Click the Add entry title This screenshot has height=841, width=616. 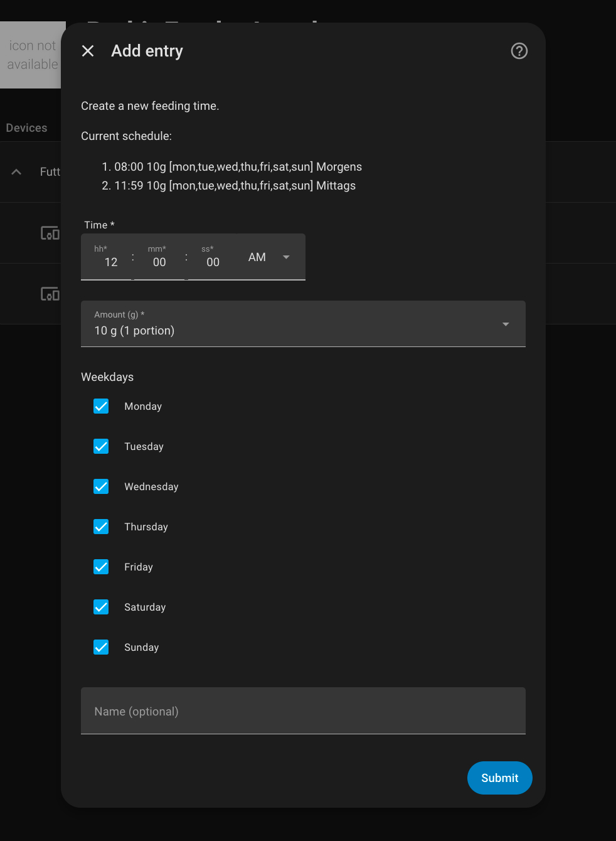147,51
